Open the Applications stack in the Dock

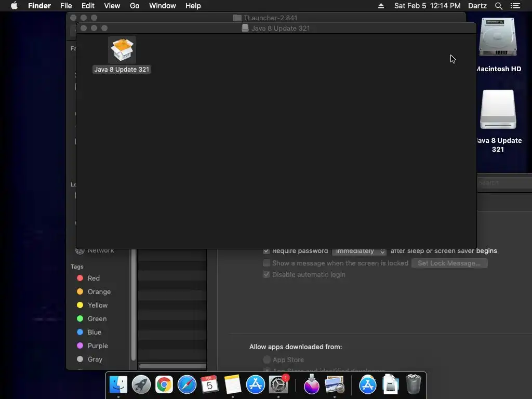[368, 384]
